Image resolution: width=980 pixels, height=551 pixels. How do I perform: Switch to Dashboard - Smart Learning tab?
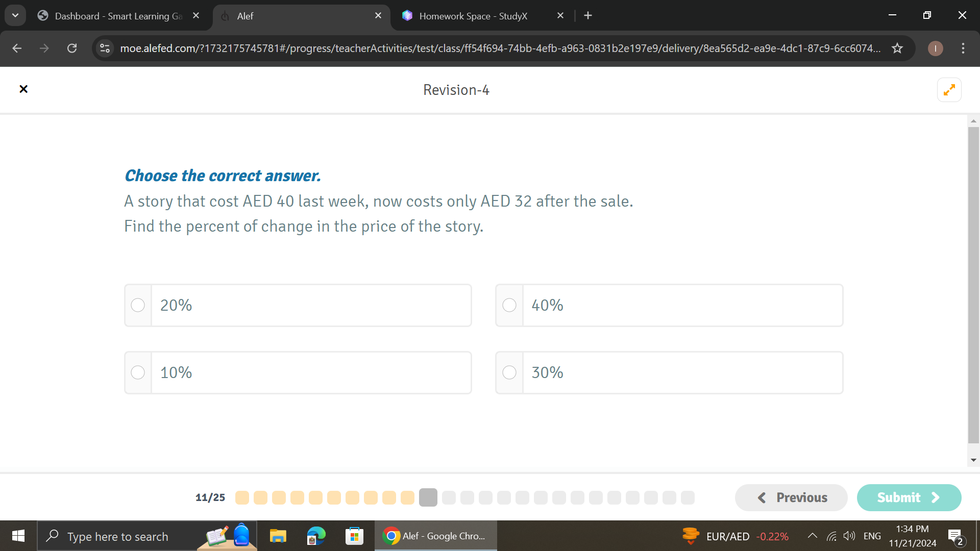117,16
